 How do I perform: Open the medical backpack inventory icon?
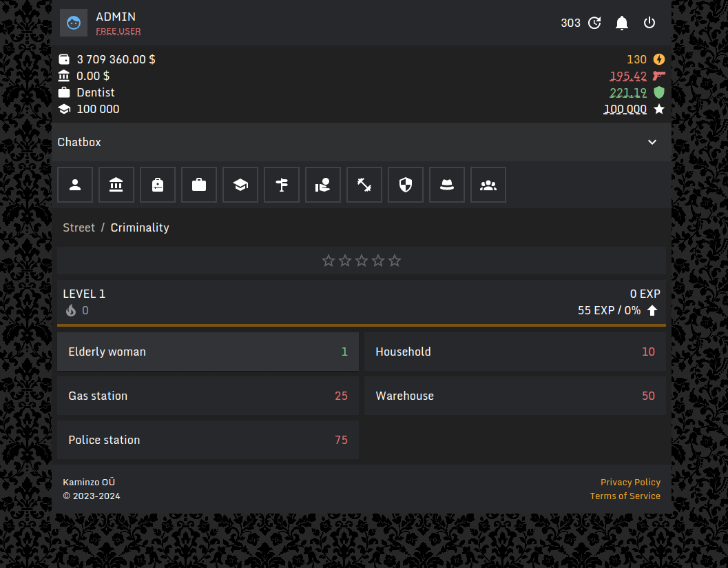[x=158, y=185]
